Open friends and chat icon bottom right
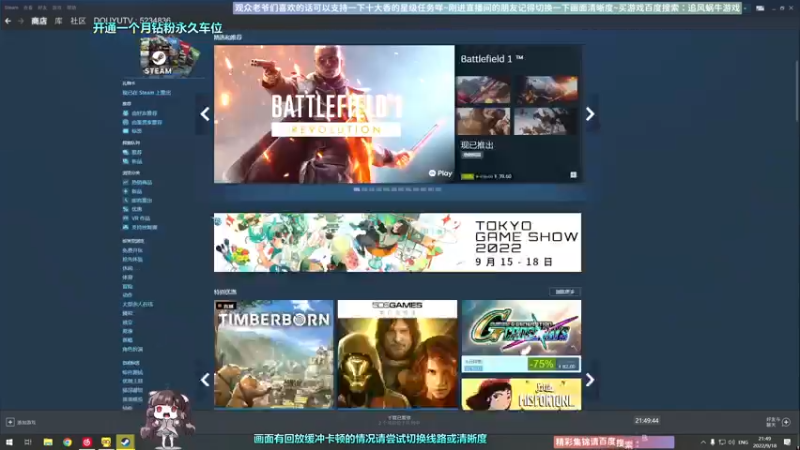The width and height of the screenshot is (800, 450). (786, 422)
